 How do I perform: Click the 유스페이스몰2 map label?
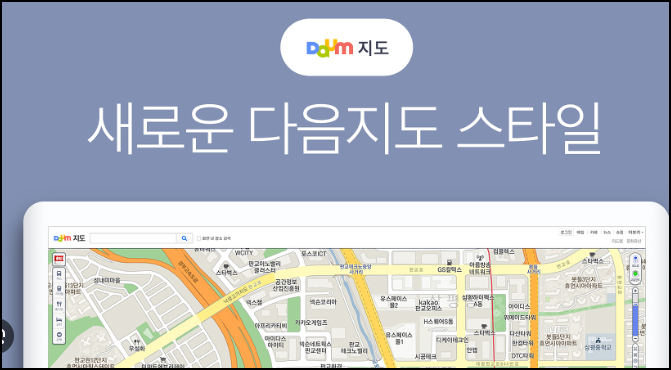[x=393, y=302]
